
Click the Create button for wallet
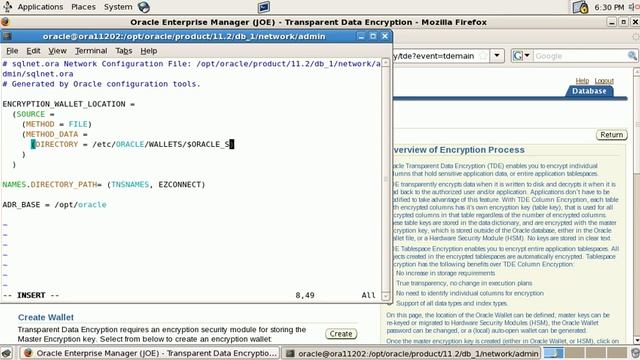click(x=341, y=333)
